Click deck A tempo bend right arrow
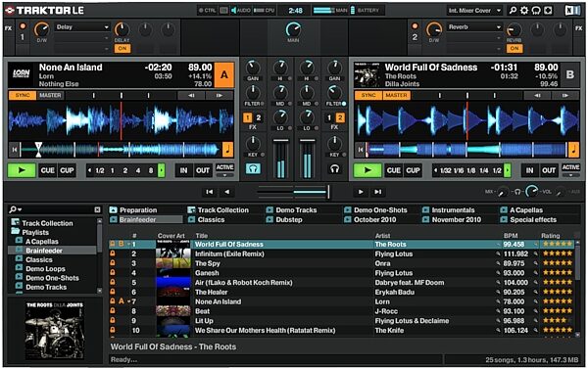This screenshot has height=368, width=588. tap(220, 96)
